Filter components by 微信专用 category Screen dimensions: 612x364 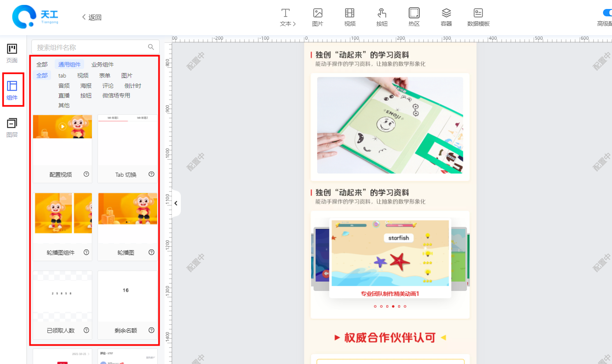pyautogui.click(x=116, y=95)
